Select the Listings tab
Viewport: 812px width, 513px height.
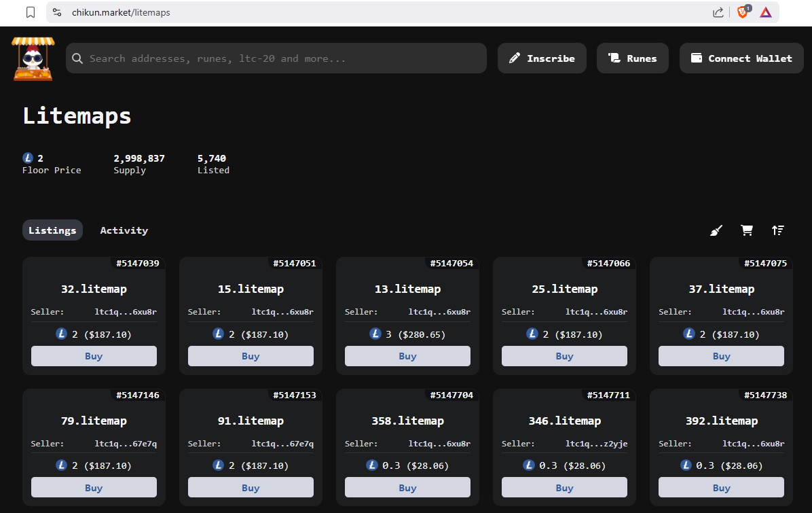tap(52, 230)
